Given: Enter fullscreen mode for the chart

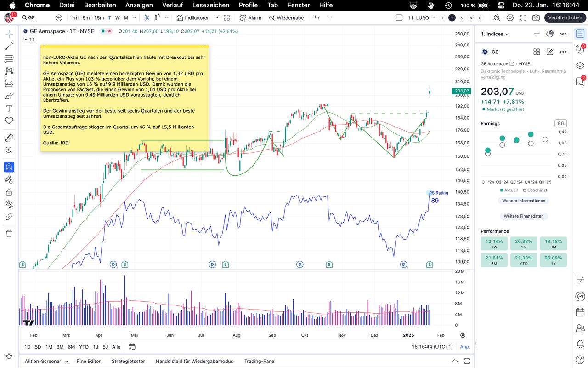Looking at the screenshot, I should tap(523, 17).
